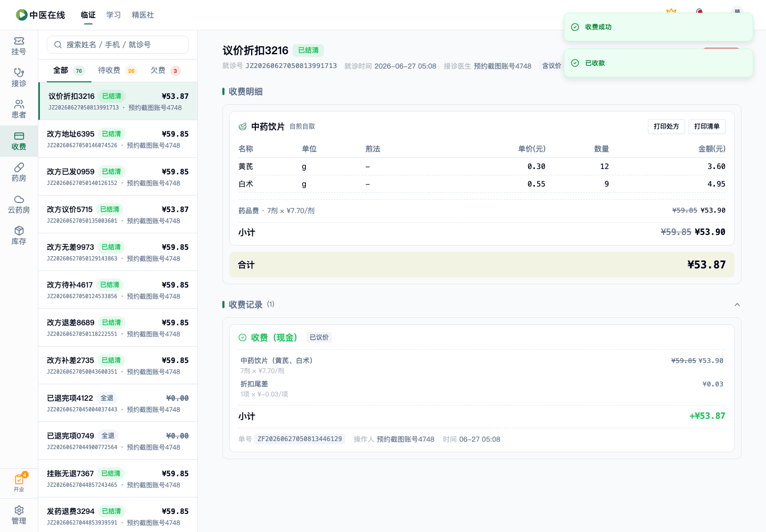Select the 改方无差9973 record
This screenshot has width=766, height=532.
pos(118,252)
